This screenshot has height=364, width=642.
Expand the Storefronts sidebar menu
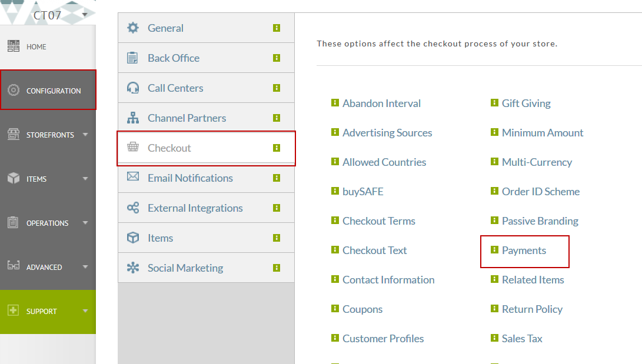pyautogui.click(x=85, y=135)
